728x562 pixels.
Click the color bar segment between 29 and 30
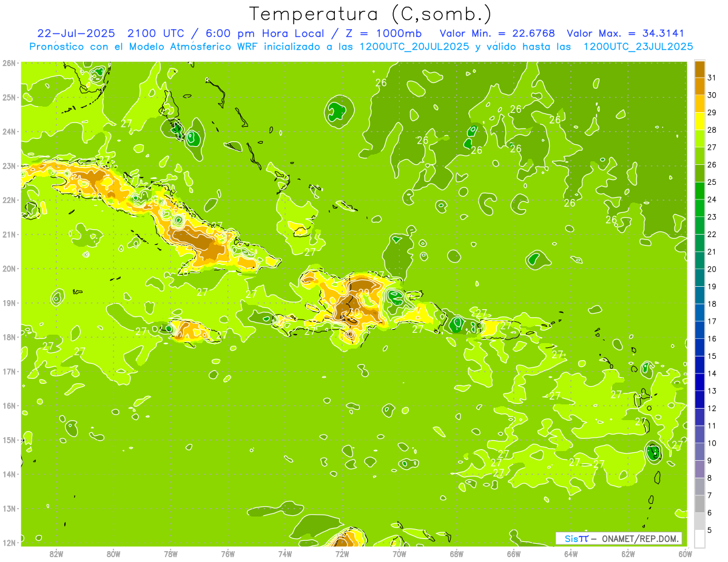(x=699, y=104)
